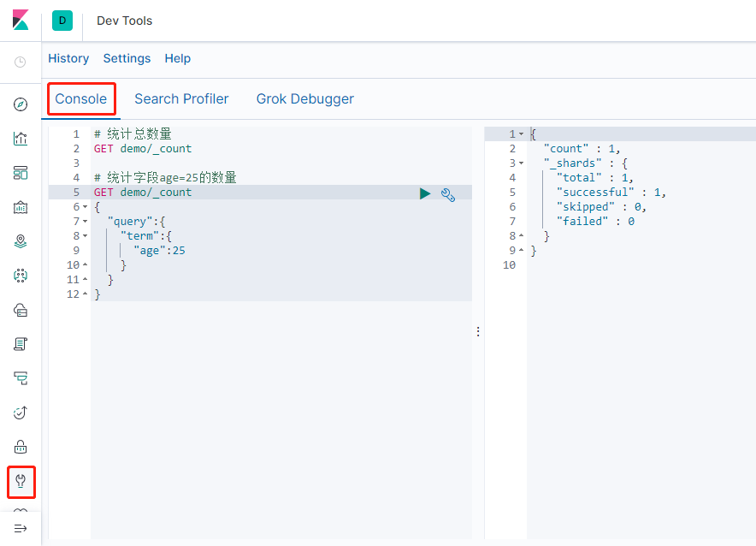
Task: Collapse the "_shards" fold in the response
Action: point(521,163)
